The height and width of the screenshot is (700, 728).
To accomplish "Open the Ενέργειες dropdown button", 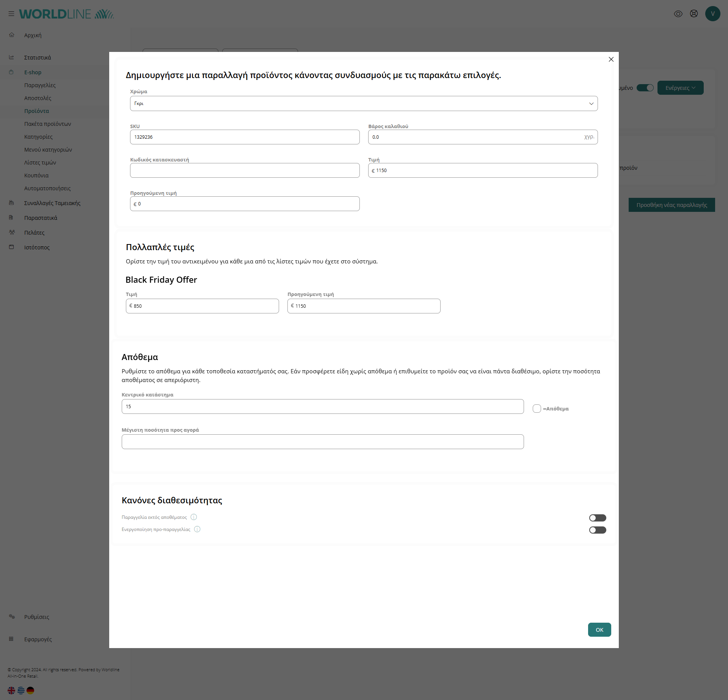I will point(680,88).
